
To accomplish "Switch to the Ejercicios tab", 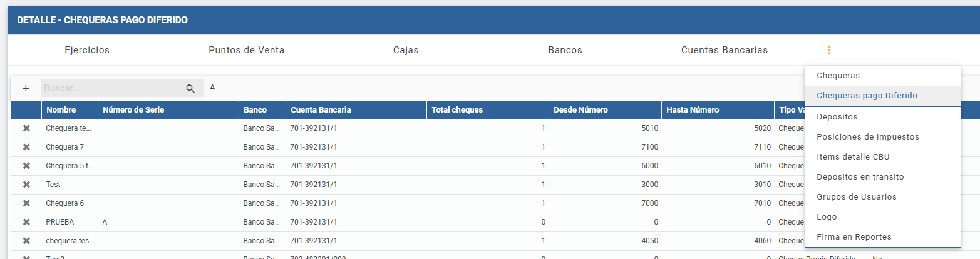I will pyautogui.click(x=87, y=50).
